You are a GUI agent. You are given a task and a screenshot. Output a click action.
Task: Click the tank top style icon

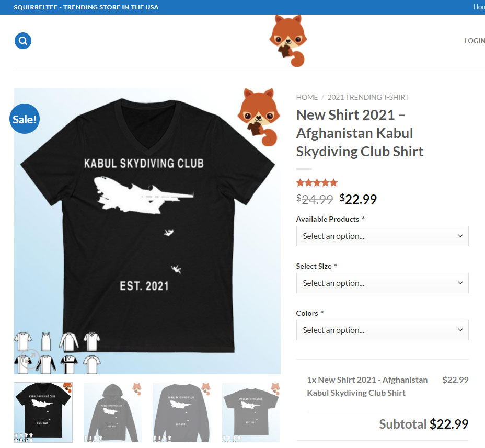click(x=47, y=341)
